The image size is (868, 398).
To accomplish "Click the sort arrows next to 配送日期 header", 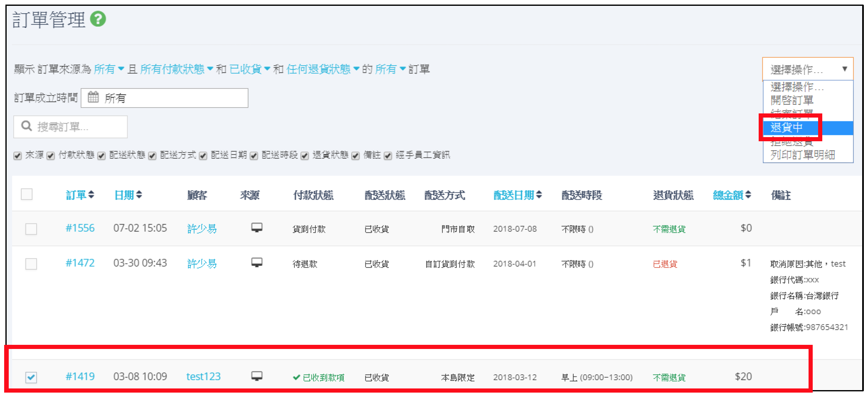I will click(x=539, y=194).
